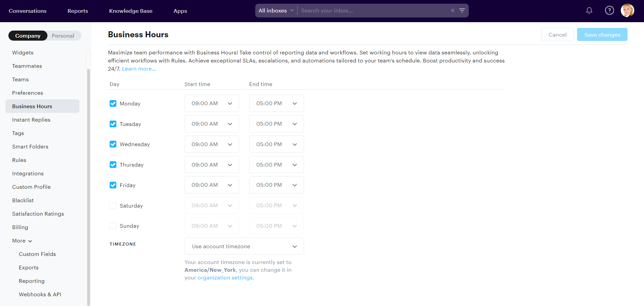This screenshot has height=306, width=644.
Task: Open Thursday end time dropdown
Action: (276, 165)
